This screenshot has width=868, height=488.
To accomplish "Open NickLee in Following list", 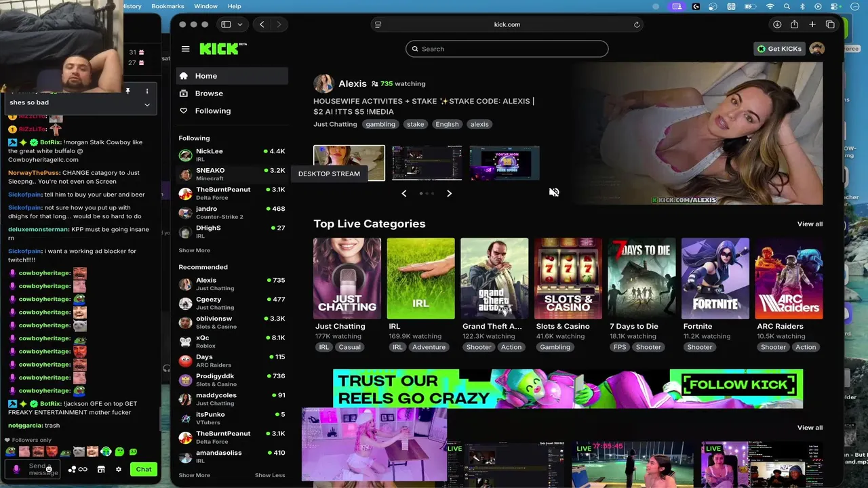I will 232,155.
